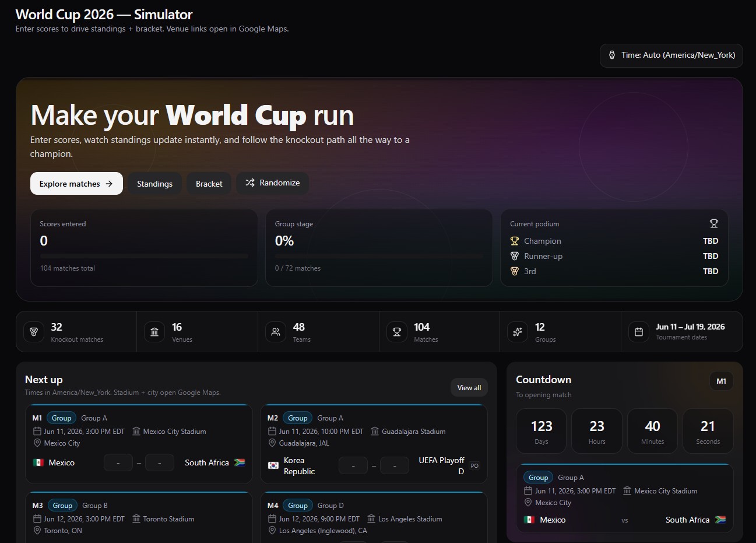This screenshot has height=543, width=756.
Task: Click the M1 badge in Countdown
Action: (x=722, y=381)
